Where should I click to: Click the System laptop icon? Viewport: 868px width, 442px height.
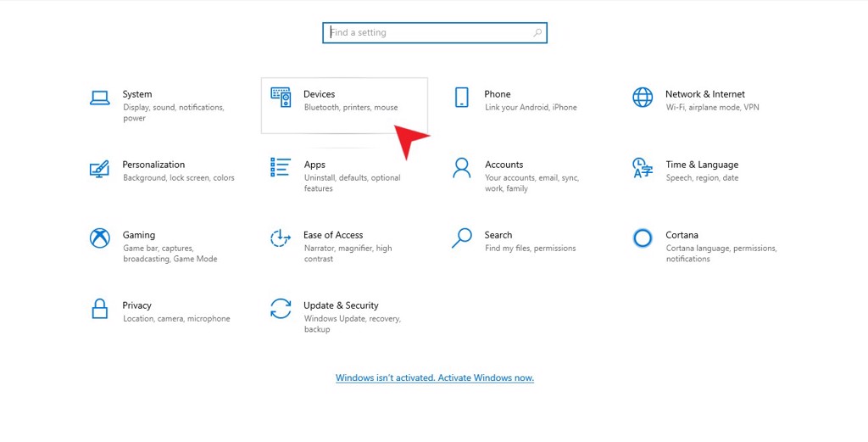pyautogui.click(x=100, y=98)
